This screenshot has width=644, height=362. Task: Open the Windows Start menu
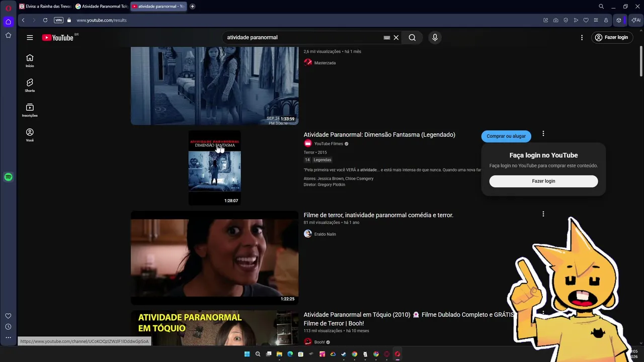pyautogui.click(x=247, y=354)
